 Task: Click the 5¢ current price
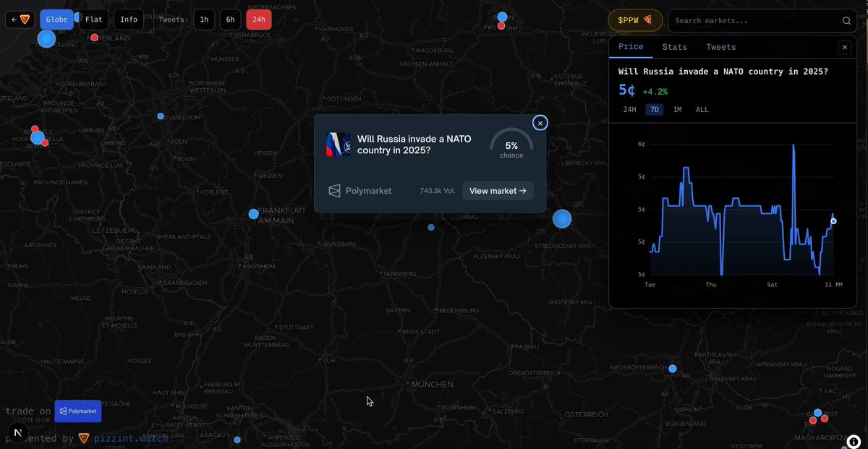(x=627, y=90)
